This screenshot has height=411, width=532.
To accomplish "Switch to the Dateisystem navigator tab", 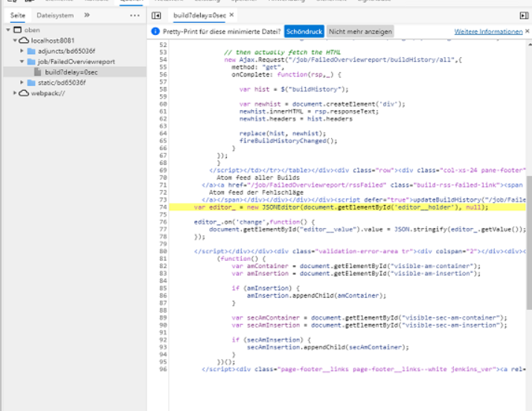I will pos(55,16).
